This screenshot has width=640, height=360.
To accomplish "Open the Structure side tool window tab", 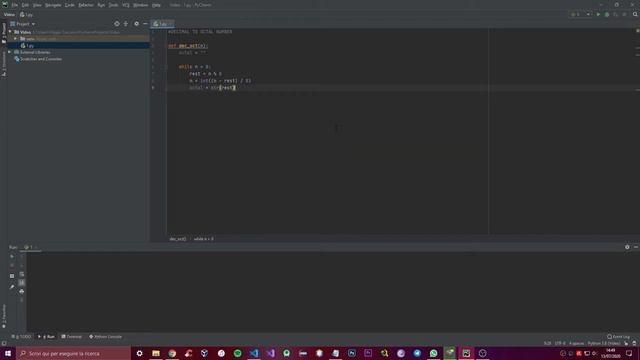I will [x=4, y=64].
